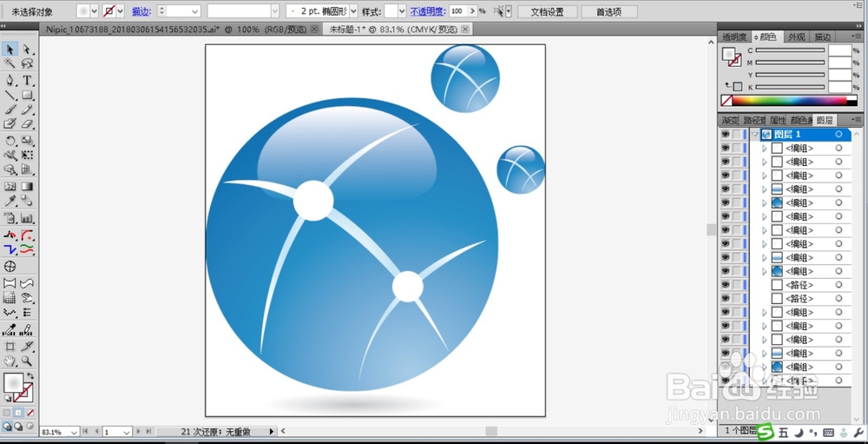The width and height of the screenshot is (868, 444).
Task: Select the Perspective Grid tool
Action: click(x=27, y=169)
